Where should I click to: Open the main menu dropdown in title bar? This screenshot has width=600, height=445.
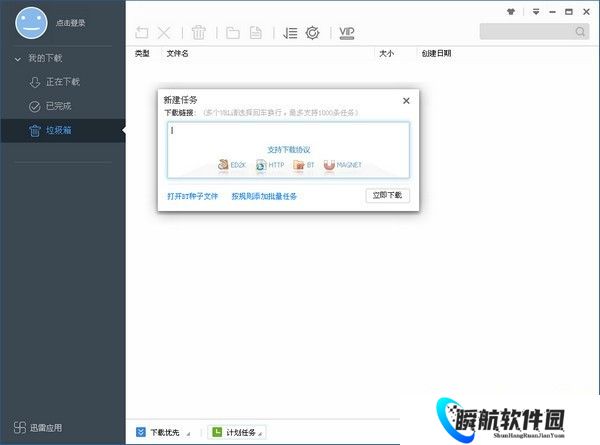[536, 12]
